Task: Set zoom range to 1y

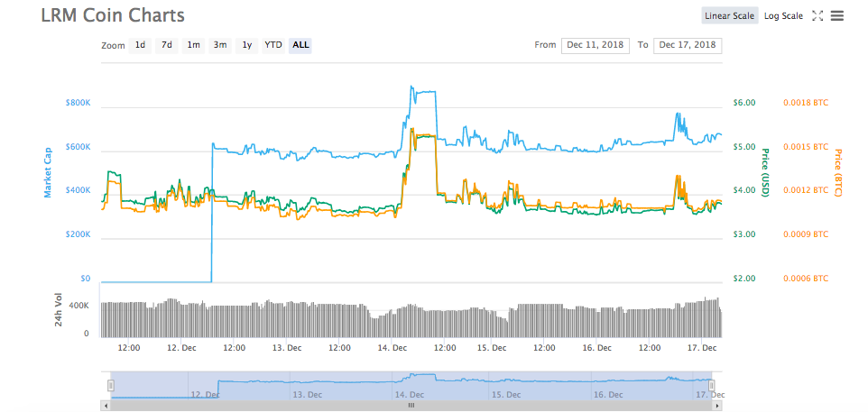Action: pyautogui.click(x=247, y=45)
